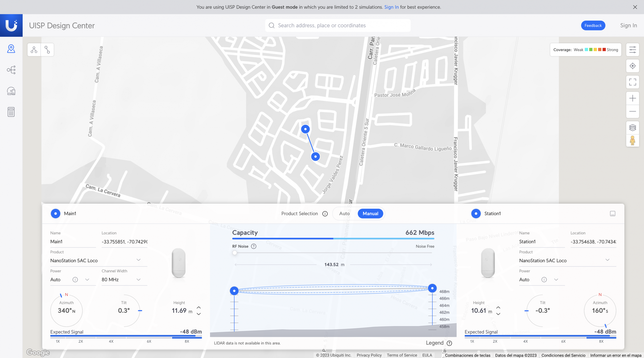Click the address search field
The width and height of the screenshot is (644, 358).
pyautogui.click(x=338, y=25)
